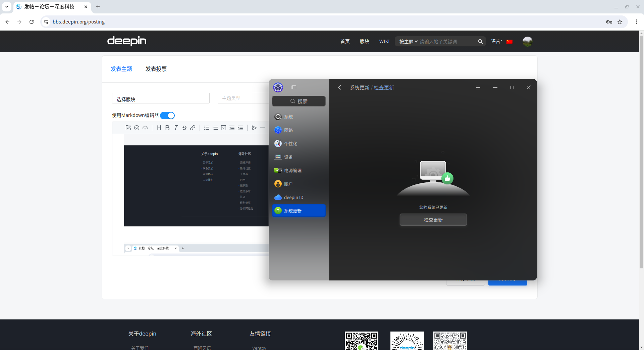The width and height of the screenshot is (644, 350).
Task: Go back in the browser
Action: [x=7, y=22]
